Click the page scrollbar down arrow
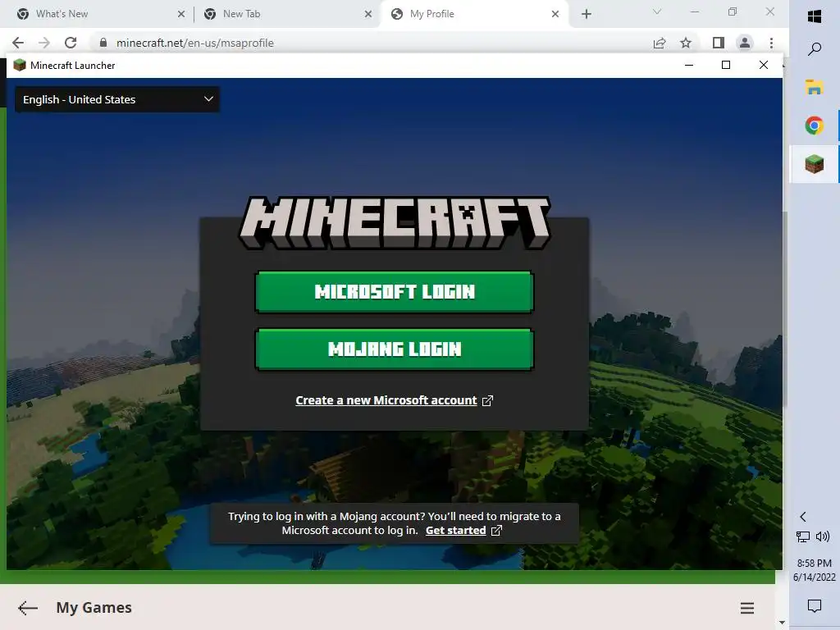The width and height of the screenshot is (840, 630). (x=782, y=623)
